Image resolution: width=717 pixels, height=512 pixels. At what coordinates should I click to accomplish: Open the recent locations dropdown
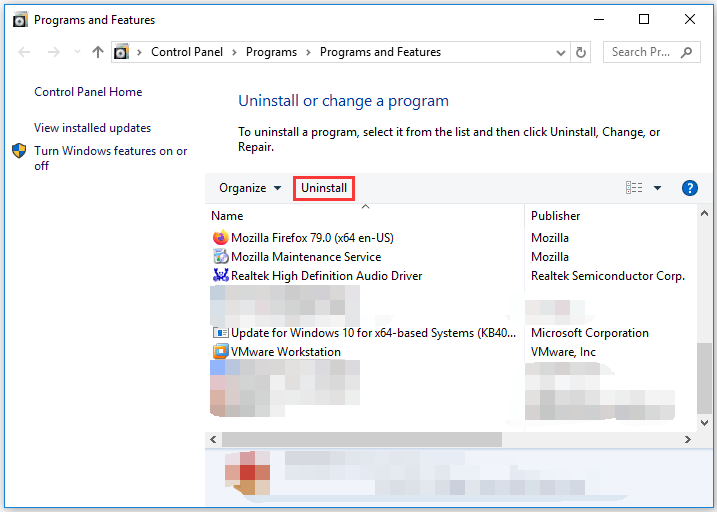coord(77,52)
